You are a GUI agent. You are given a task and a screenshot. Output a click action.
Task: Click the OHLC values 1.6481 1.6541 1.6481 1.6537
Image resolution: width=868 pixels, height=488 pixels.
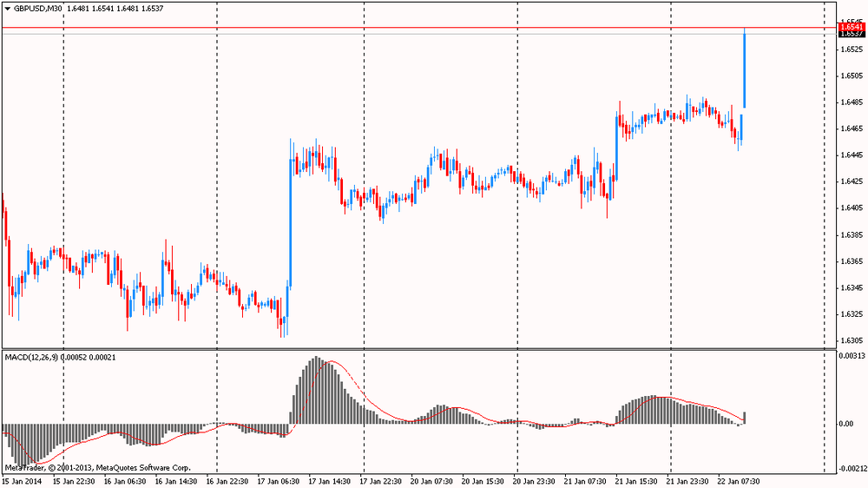click(x=115, y=9)
